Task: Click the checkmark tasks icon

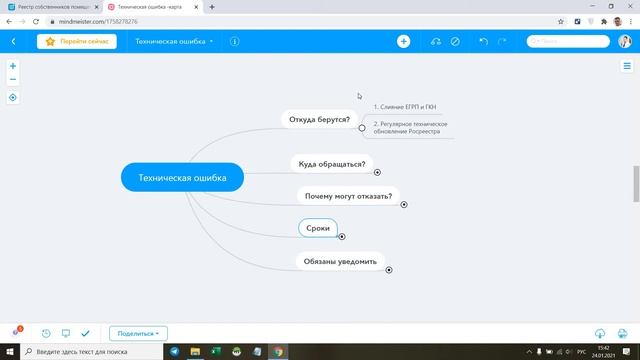Action: (x=85, y=333)
